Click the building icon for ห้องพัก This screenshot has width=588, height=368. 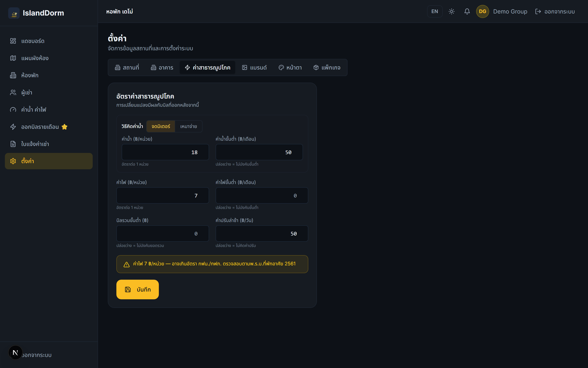13,75
